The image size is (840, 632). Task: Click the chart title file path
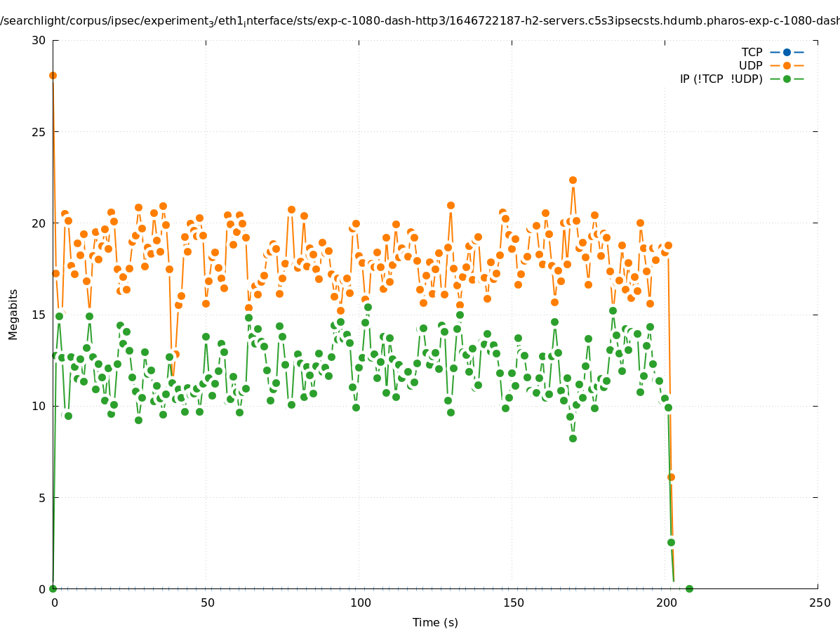tap(420, 21)
